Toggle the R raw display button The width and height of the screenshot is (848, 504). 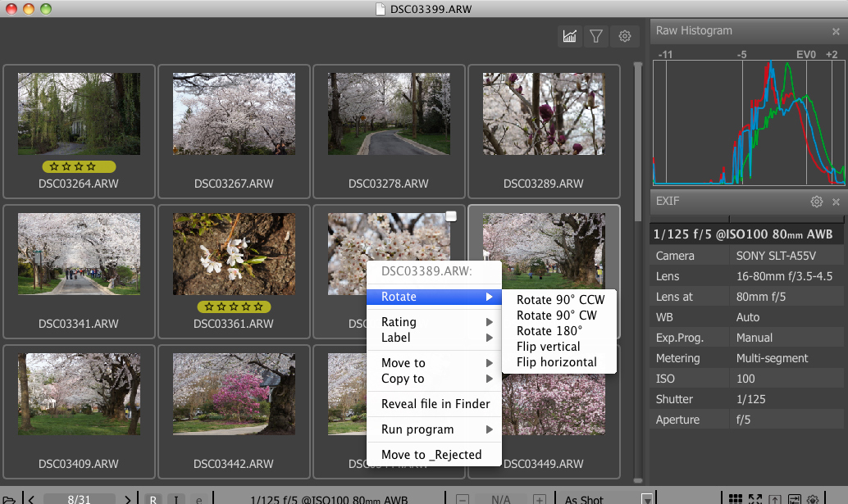[x=153, y=498]
